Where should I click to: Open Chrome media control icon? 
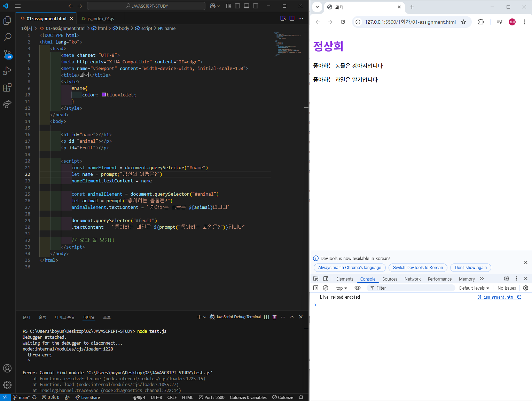500,22
